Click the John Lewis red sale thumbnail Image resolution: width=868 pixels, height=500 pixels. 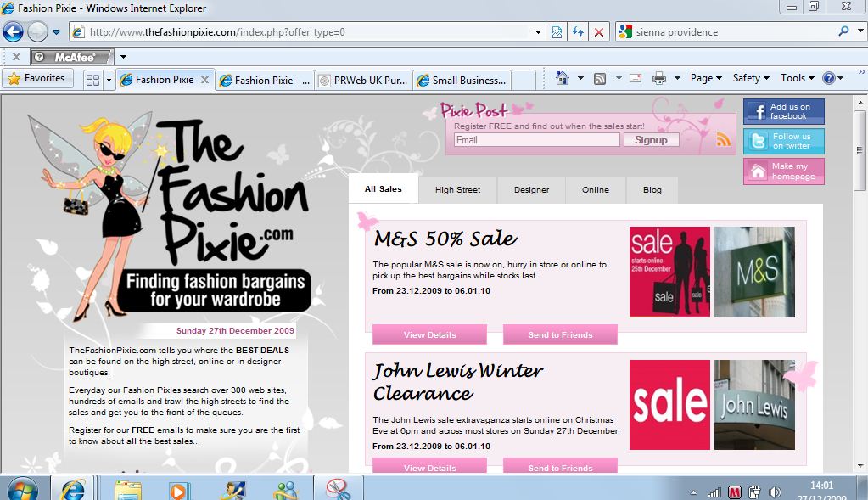coord(669,405)
